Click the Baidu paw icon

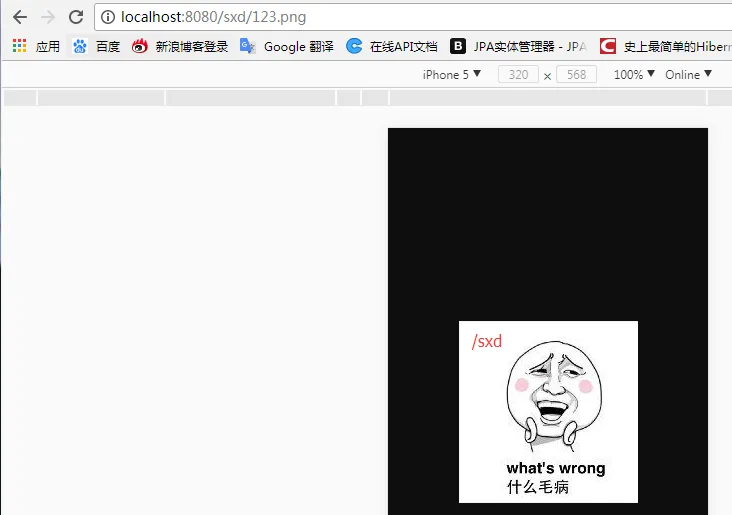coord(80,46)
